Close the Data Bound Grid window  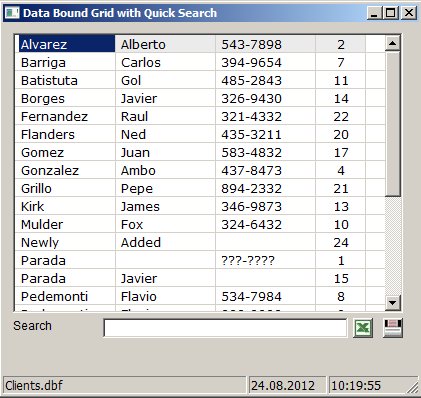pos(408,13)
